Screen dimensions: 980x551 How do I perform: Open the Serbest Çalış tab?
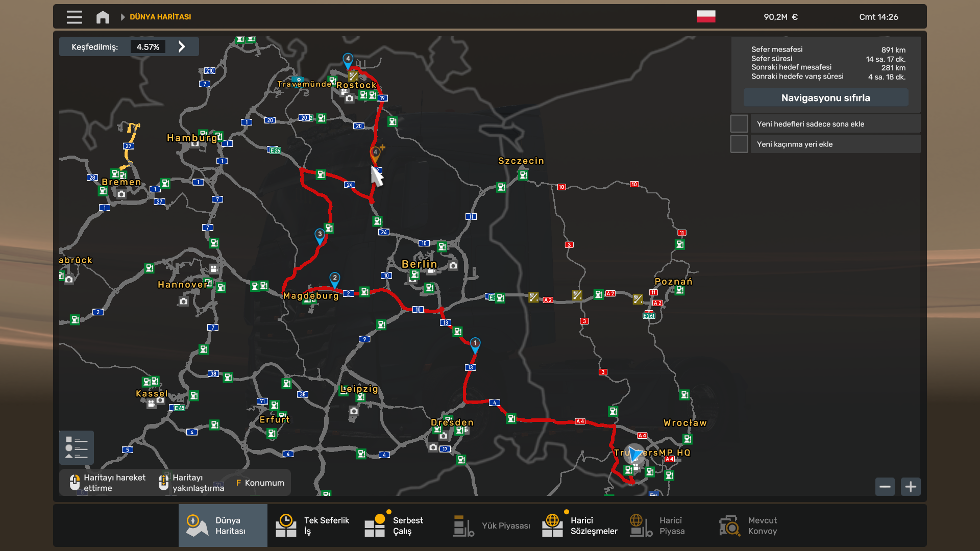(394, 525)
